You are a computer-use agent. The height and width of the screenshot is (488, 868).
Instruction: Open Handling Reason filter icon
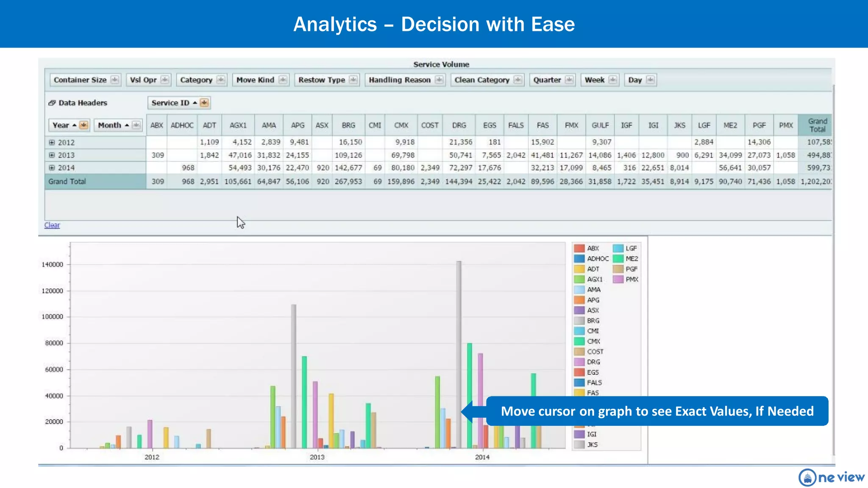[x=439, y=80]
